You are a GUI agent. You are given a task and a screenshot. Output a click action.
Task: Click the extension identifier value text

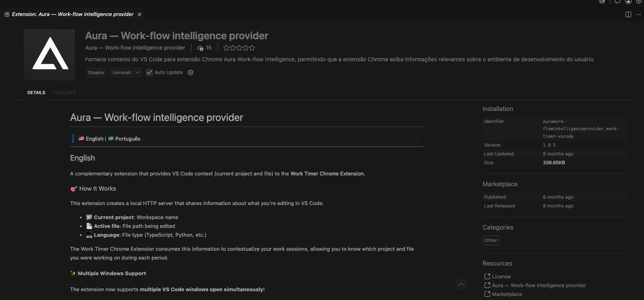click(581, 129)
